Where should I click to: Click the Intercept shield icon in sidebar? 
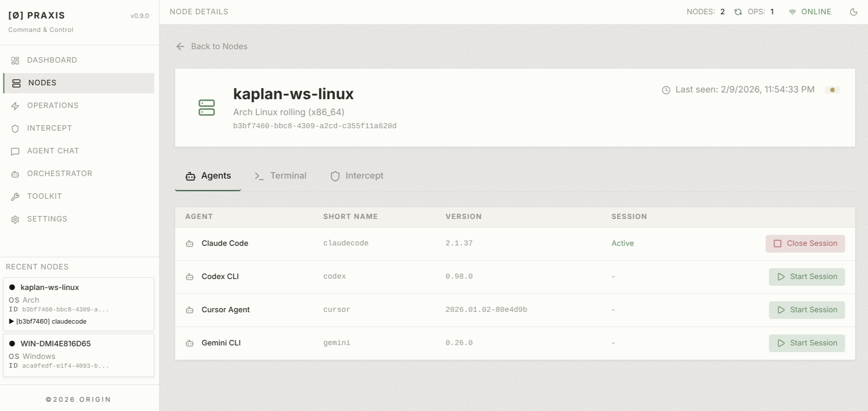(15, 129)
